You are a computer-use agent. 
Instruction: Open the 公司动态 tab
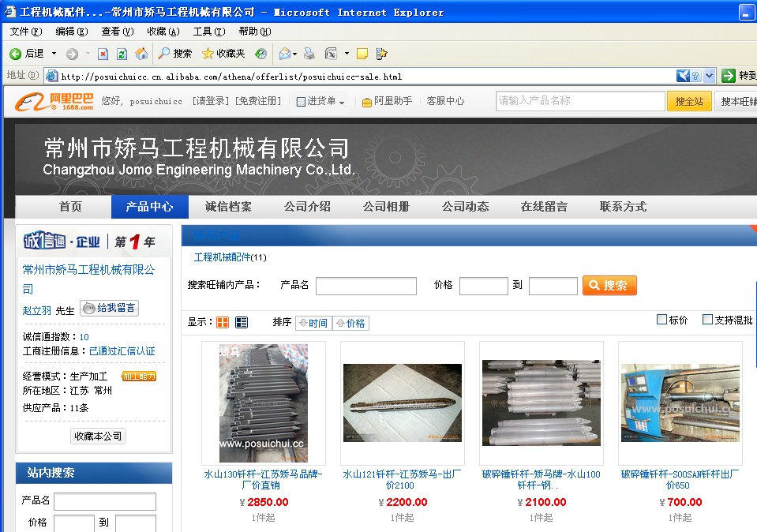pyautogui.click(x=466, y=207)
